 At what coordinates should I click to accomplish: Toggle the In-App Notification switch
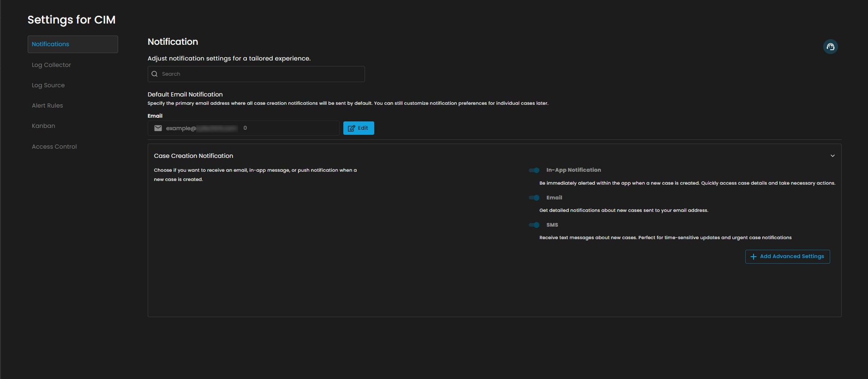tap(534, 170)
